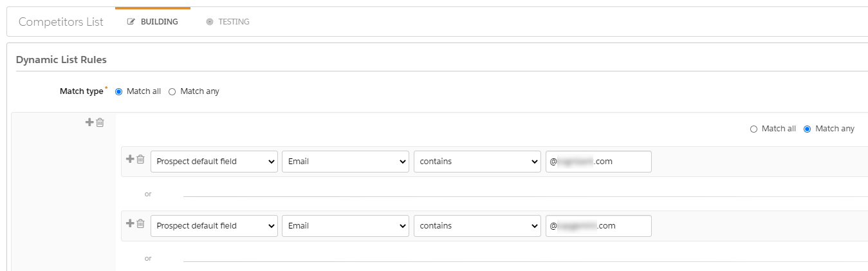Screen dimensions: 868x271
Task: Switch to the BUILDING tab
Action: point(152,22)
